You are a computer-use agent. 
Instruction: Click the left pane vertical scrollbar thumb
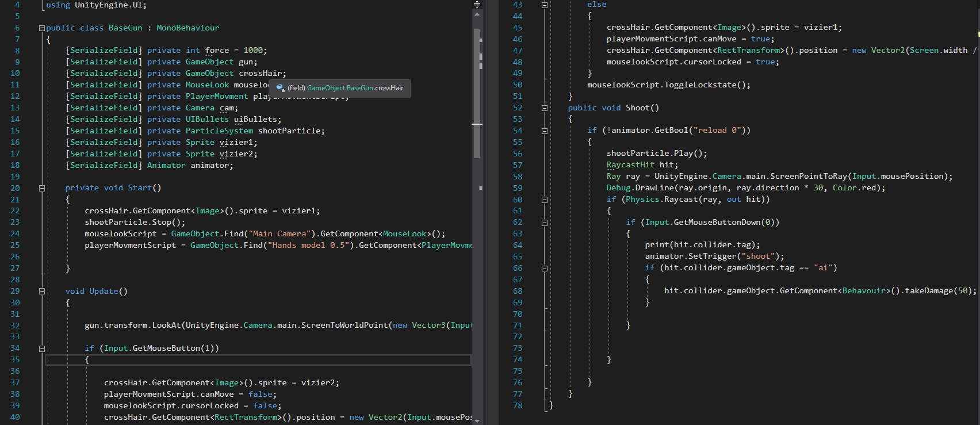coord(477,94)
